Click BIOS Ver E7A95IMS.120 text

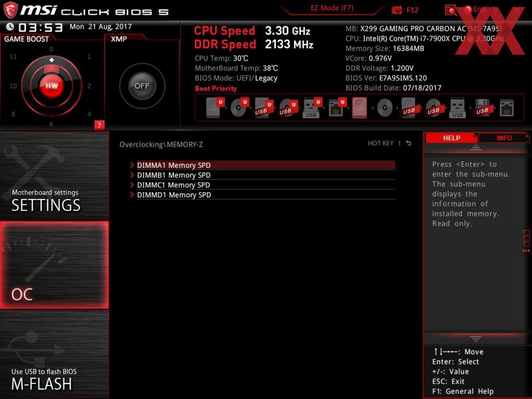[x=386, y=78]
